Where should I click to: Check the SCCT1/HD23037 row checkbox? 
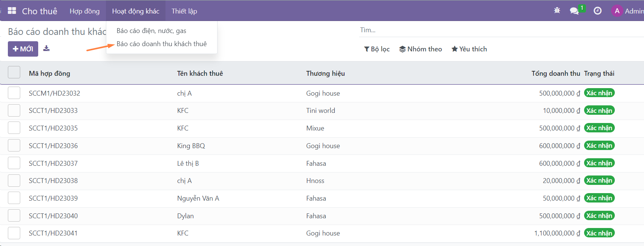pyautogui.click(x=14, y=163)
